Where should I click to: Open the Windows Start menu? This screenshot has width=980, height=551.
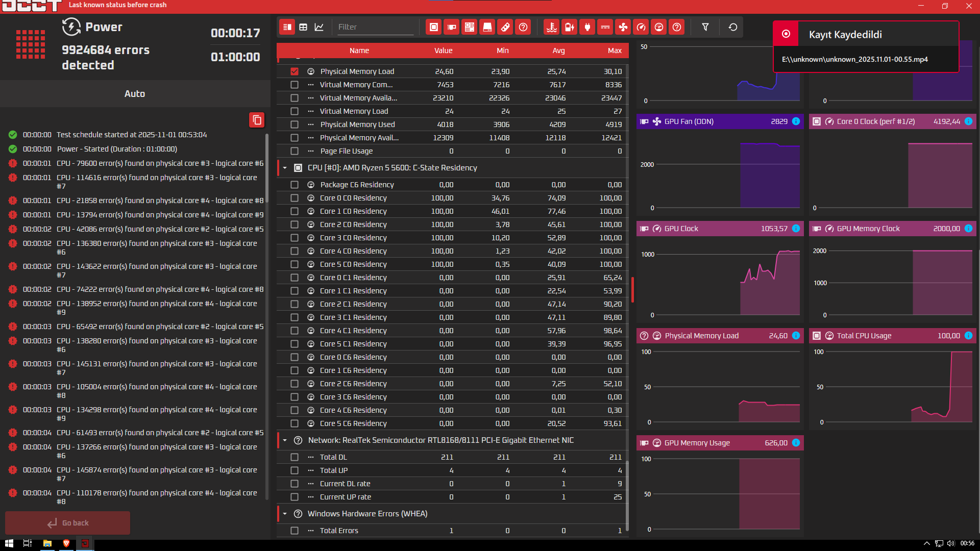pyautogui.click(x=9, y=543)
